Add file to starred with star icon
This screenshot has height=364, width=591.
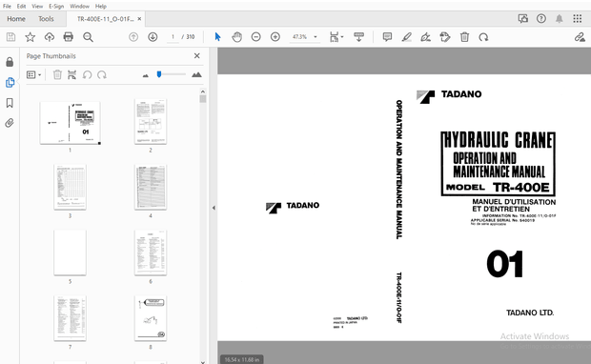(31, 37)
